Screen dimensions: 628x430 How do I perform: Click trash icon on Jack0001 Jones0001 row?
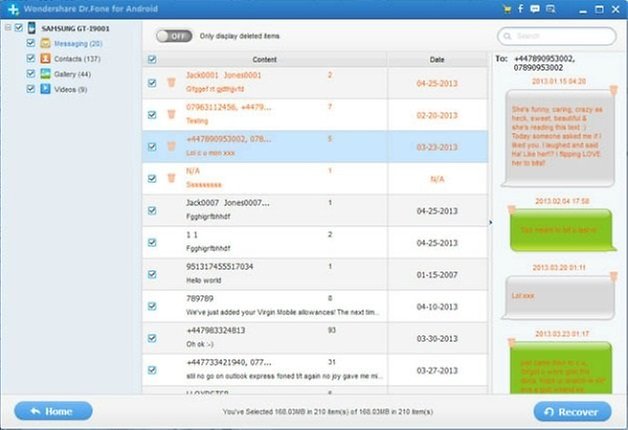[x=171, y=82]
